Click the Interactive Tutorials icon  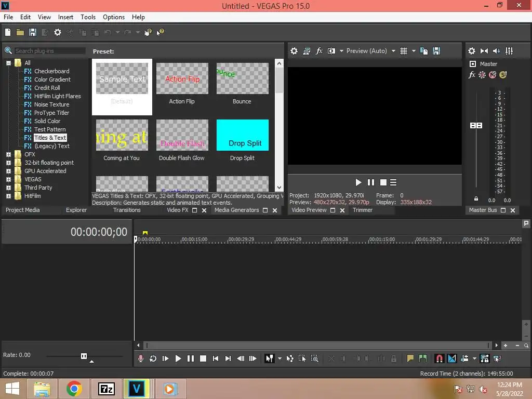[x=148, y=32]
